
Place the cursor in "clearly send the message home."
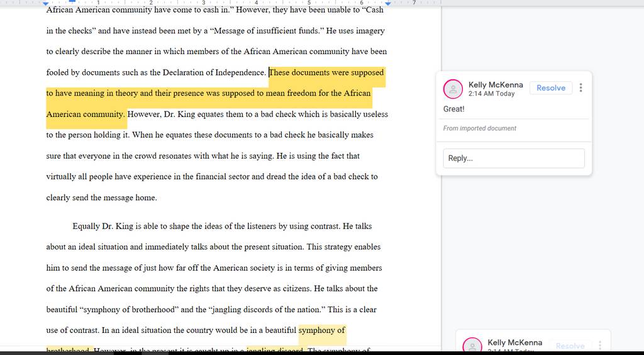(101, 198)
